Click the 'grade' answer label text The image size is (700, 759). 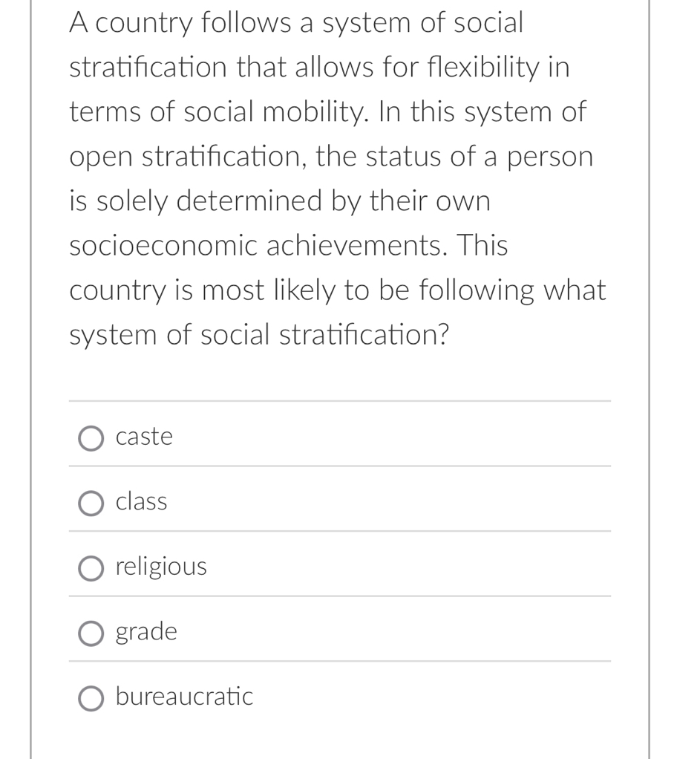point(146,633)
